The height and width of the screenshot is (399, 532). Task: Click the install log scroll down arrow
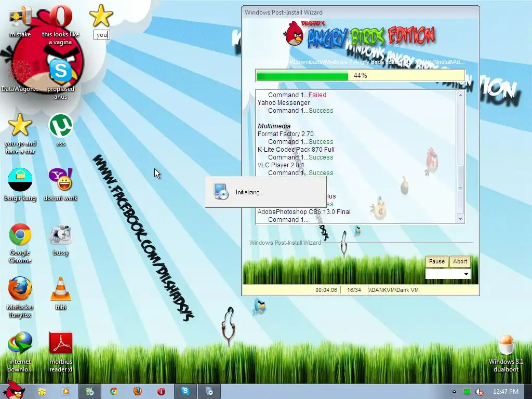[x=460, y=219]
